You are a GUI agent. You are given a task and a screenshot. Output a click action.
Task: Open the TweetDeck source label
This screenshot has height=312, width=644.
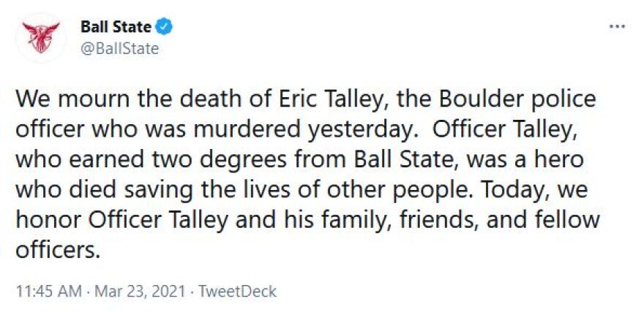click(237, 292)
